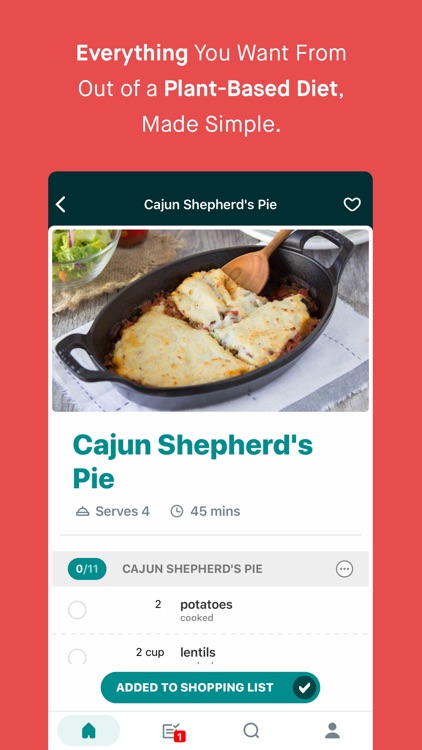Viewport: 422px width, 750px height.
Task: Check off the lentils ingredient circle
Action: [x=77, y=657]
